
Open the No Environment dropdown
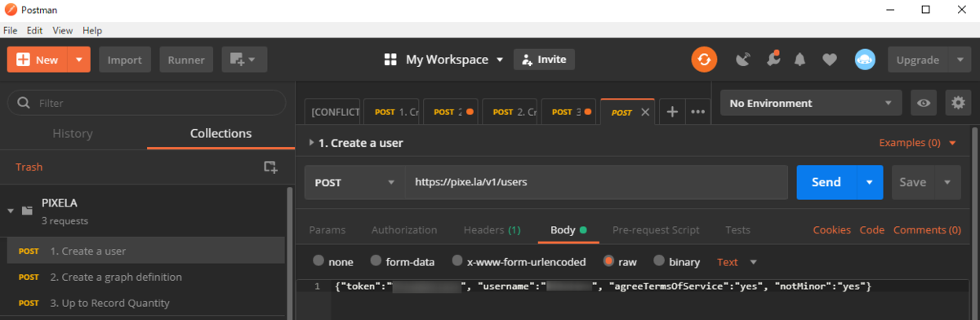click(811, 104)
